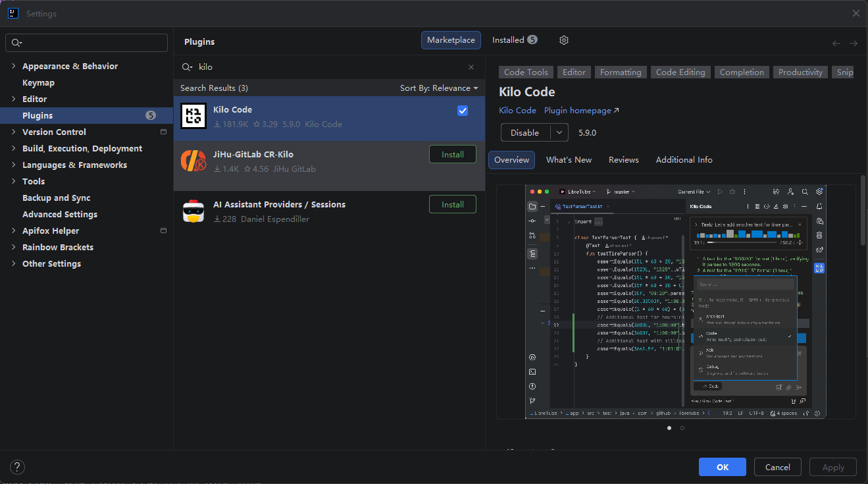The height and width of the screenshot is (484, 868).
Task: Click the Code Tools tag
Action: tap(525, 72)
